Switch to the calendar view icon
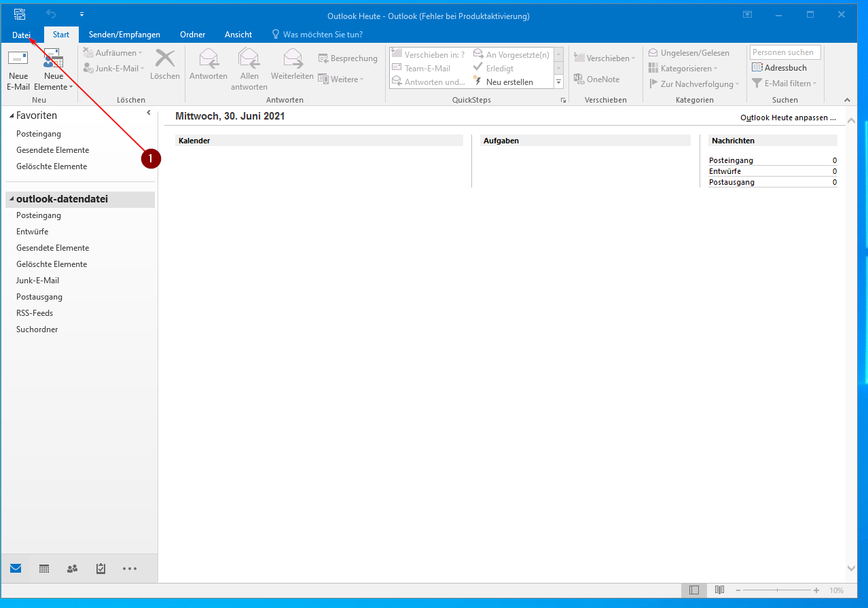This screenshot has height=608, width=868. point(44,569)
